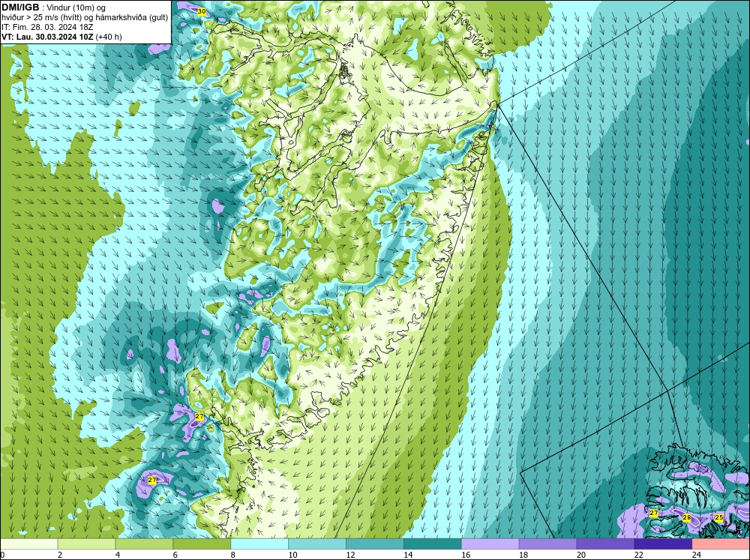Click the light lavender 16–18 legend swatch
Viewport: 750px width, 560px height.
490,544
